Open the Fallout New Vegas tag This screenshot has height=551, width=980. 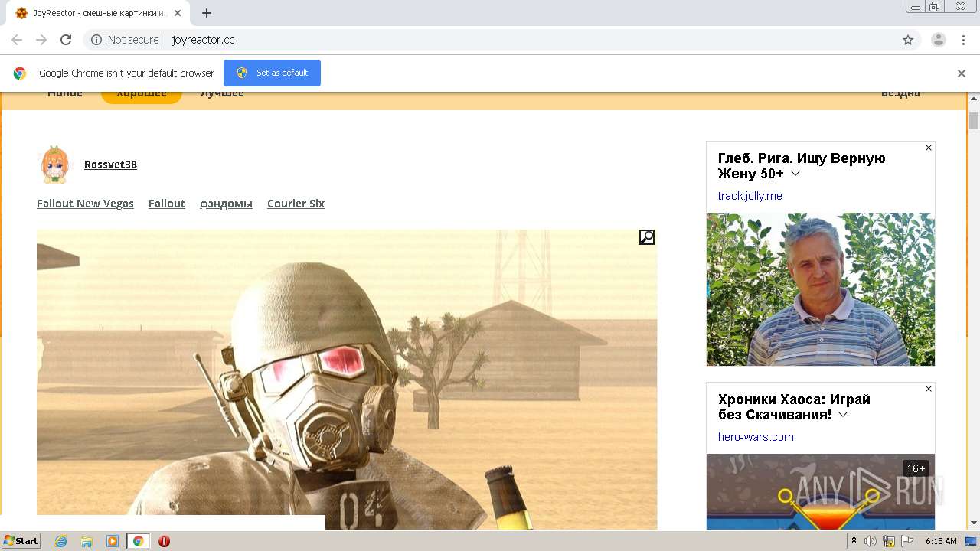point(85,204)
